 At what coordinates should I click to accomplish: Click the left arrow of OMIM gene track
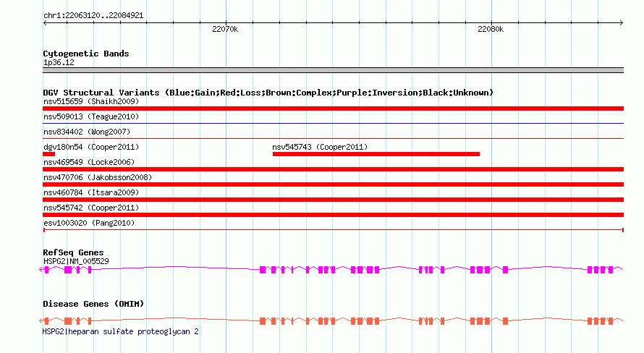point(41,321)
